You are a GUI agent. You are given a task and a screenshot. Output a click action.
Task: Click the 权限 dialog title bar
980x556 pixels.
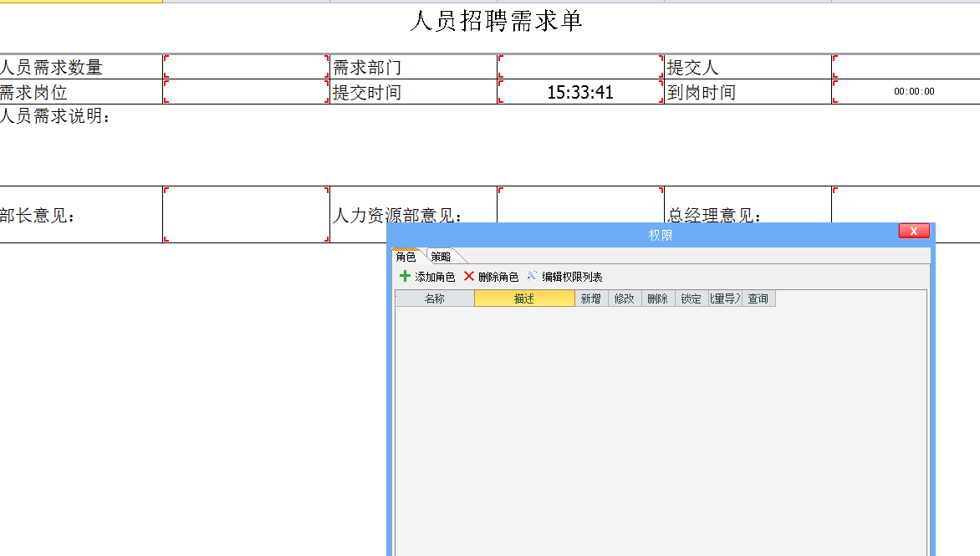tap(661, 235)
